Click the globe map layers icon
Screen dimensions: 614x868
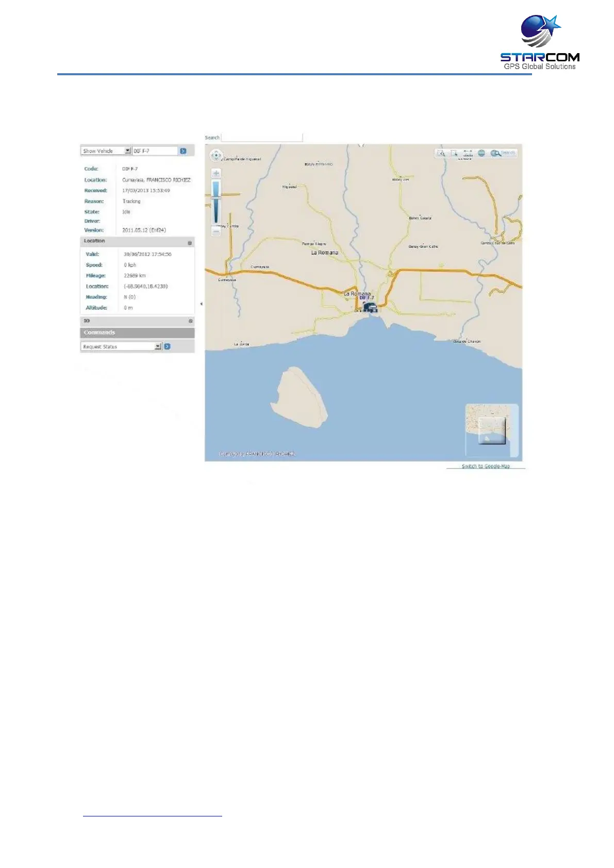(x=482, y=153)
